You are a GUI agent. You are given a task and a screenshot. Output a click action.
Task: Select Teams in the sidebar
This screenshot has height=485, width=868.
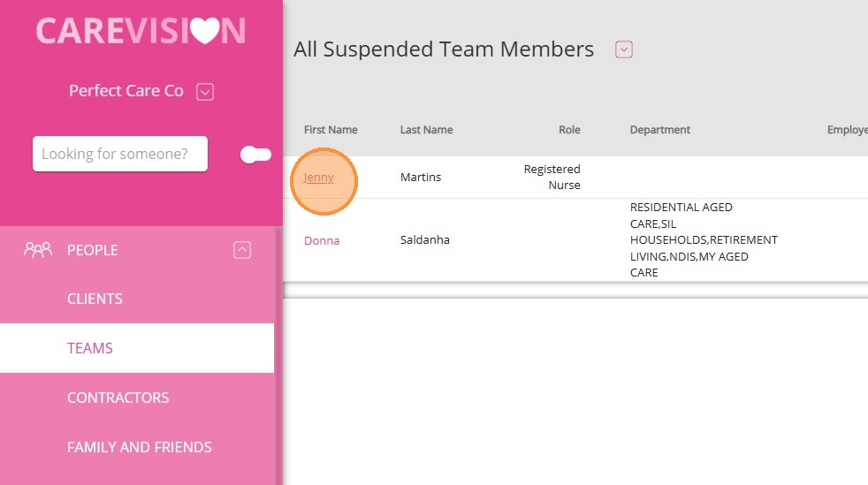coord(90,348)
